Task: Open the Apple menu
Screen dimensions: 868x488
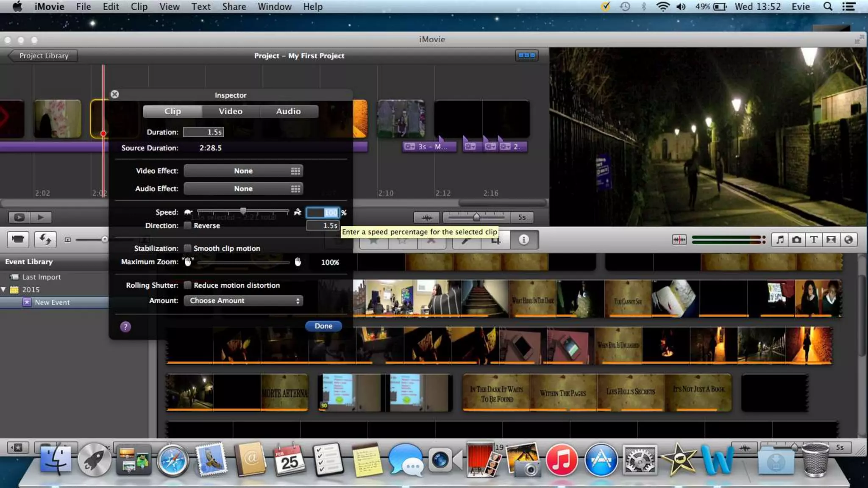Action: click(17, 7)
